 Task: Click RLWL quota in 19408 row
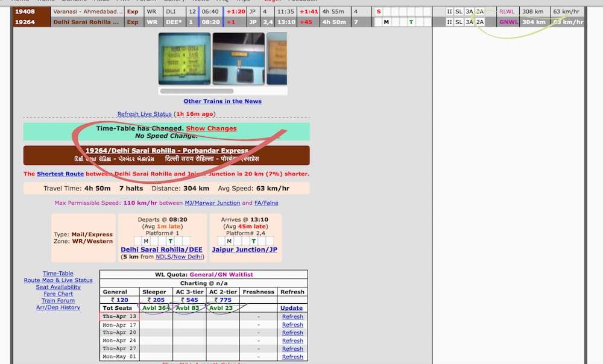507,11
